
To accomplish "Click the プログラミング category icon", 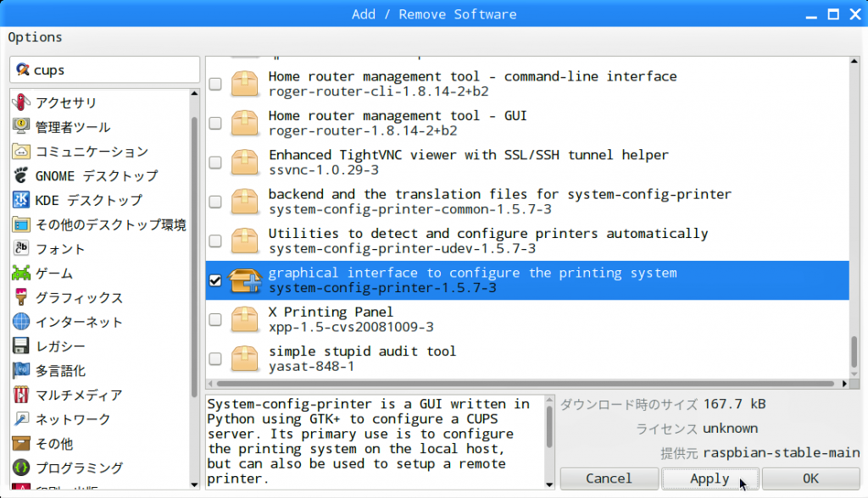I will click(21, 468).
